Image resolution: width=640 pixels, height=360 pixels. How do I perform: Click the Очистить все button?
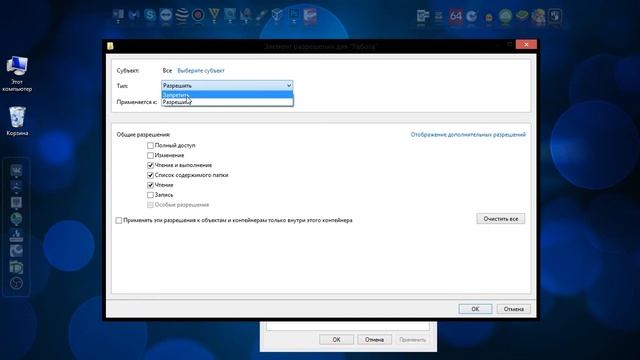click(x=501, y=219)
